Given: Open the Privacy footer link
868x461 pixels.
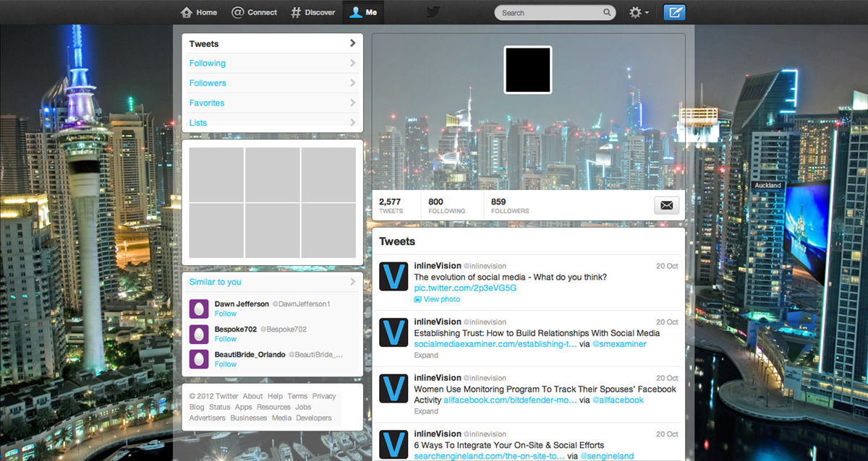Looking at the screenshot, I should [x=324, y=396].
